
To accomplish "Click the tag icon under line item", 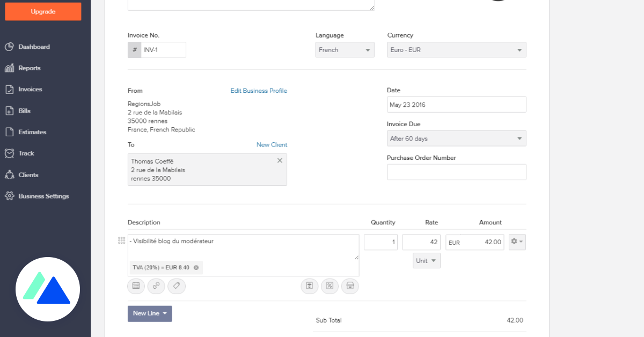I will coord(177,286).
